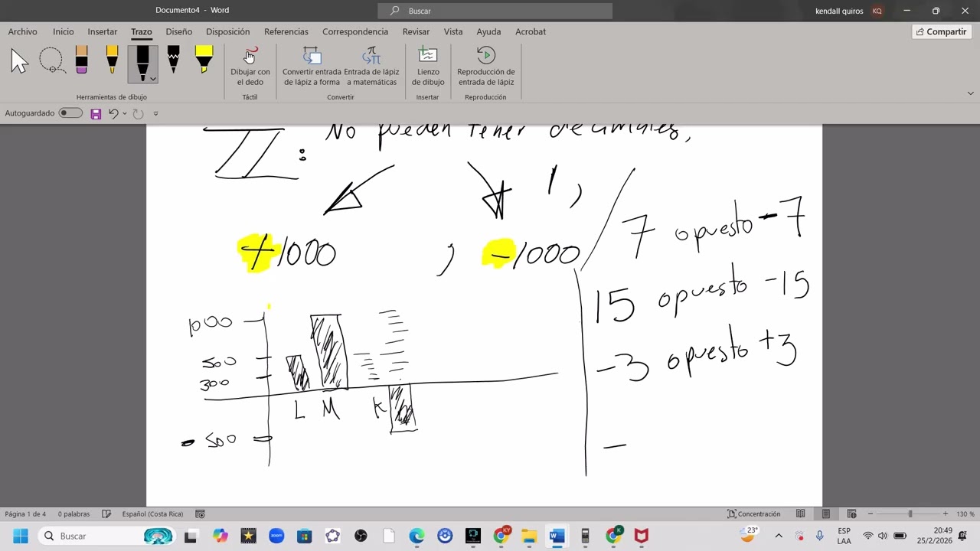Switch to web layout view
Image resolution: width=980 pixels, height=551 pixels.
point(851,514)
